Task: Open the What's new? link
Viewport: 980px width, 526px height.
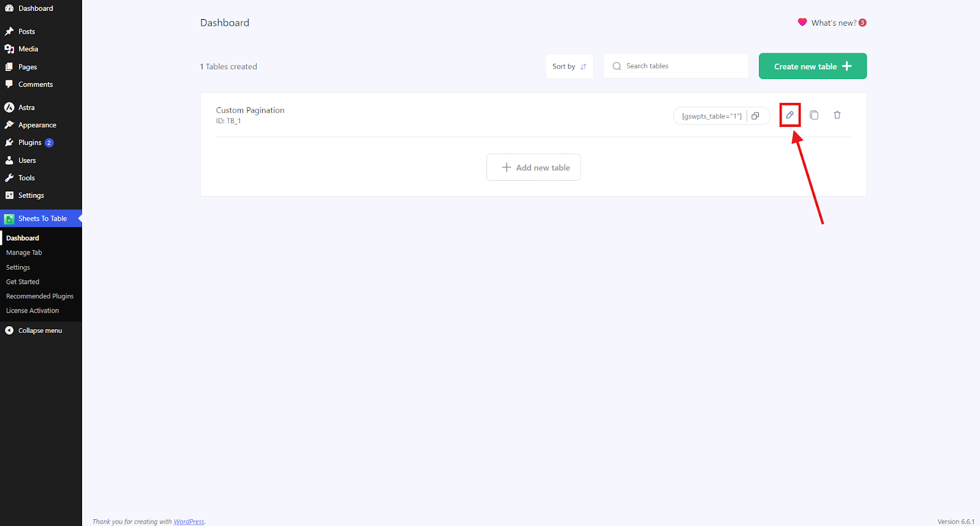Action: (834, 23)
